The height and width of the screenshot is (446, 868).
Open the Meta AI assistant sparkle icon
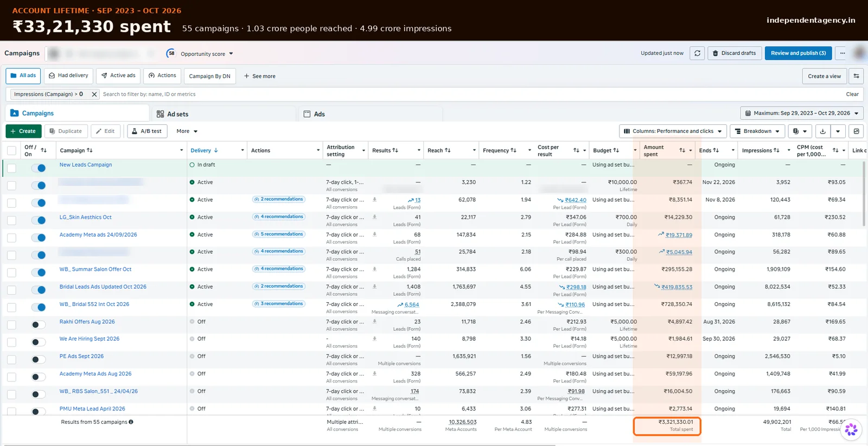pyautogui.click(x=851, y=430)
